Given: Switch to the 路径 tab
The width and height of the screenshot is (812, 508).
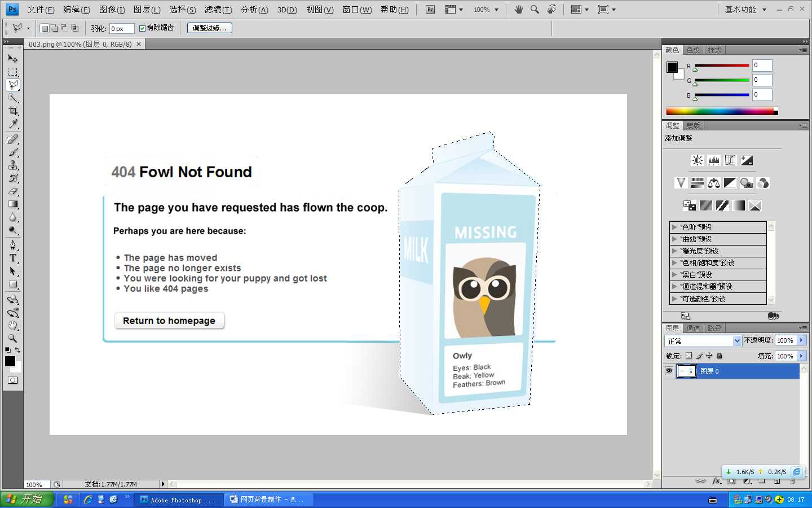Looking at the screenshot, I should 714,328.
